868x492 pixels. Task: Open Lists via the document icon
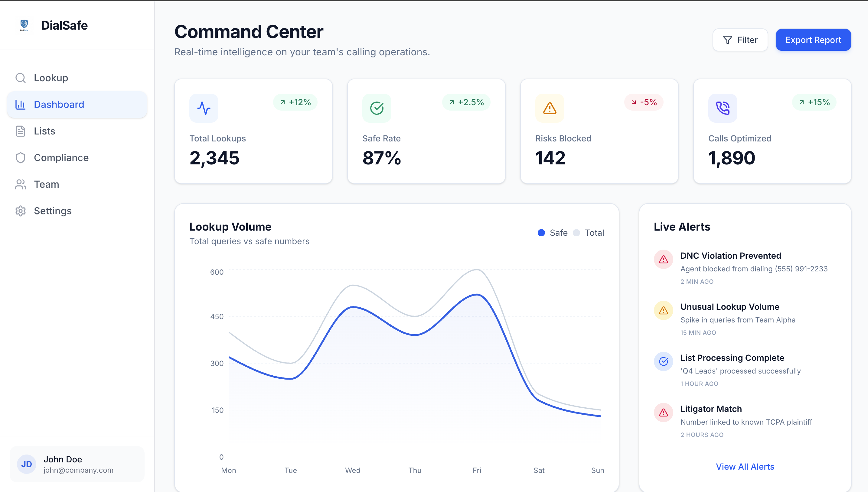[x=21, y=131]
